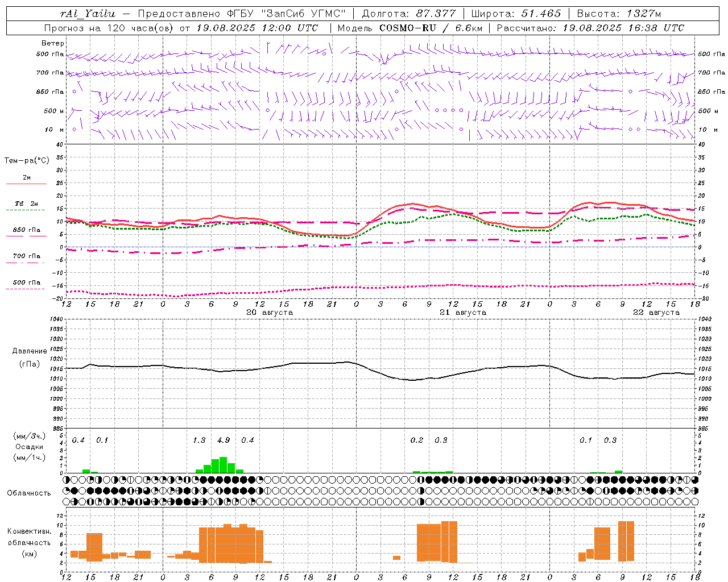Click the solid line sample under 2м legend
Screen dimensions: 728x582
(x=27, y=184)
